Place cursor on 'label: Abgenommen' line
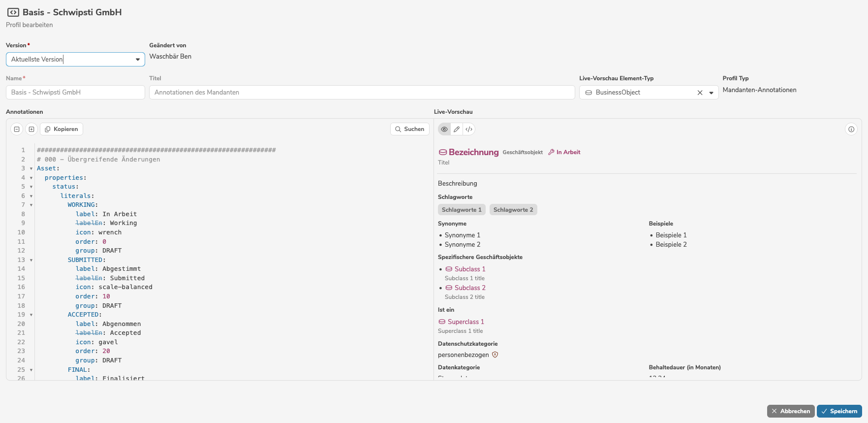Viewport: 868px width, 423px height. [x=108, y=324]
